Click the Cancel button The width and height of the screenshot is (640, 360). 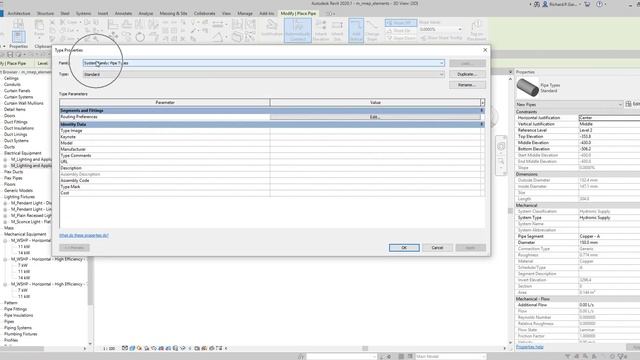click(x=437, y=248)
